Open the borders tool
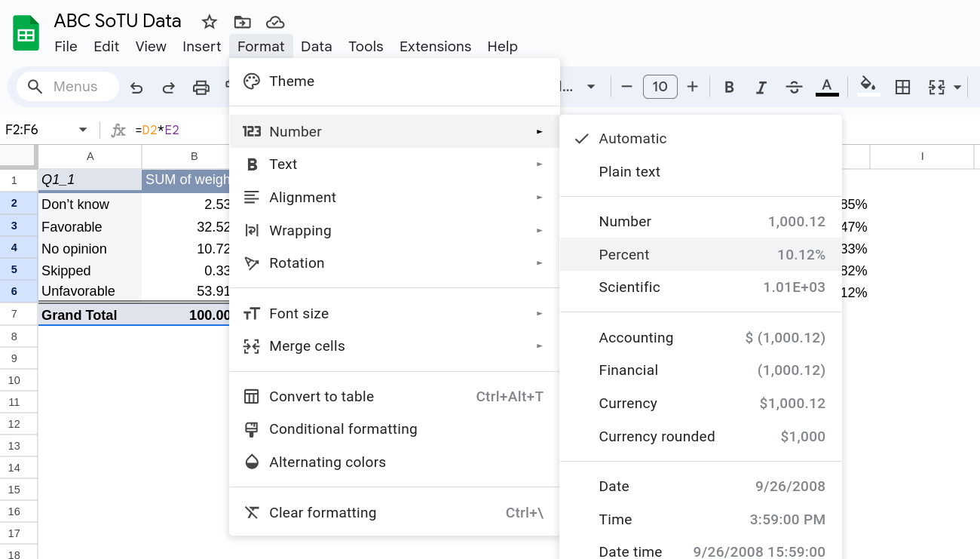This screenshot has height=559, width=980. (902, 87)
